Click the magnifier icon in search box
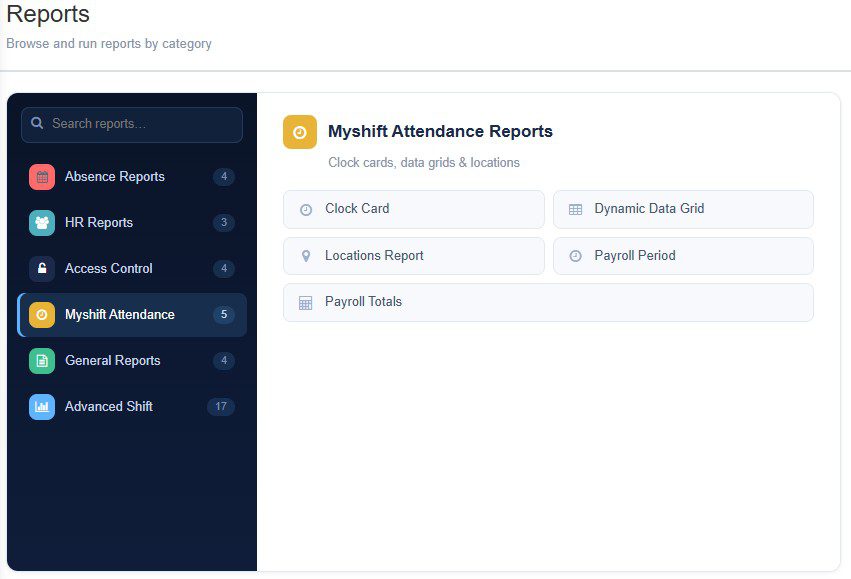The image size is (851, 579). 37,123
